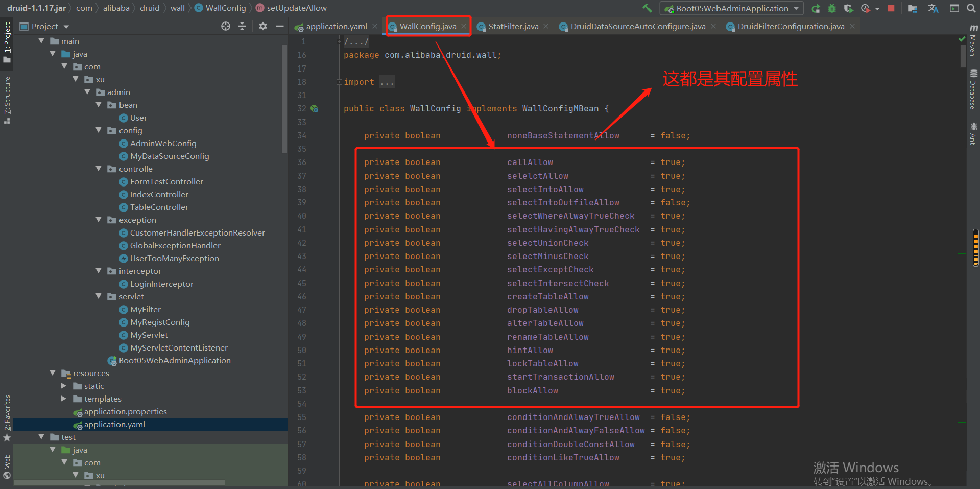980x489 pixels.
Task: Click the alibaba breadcrumb
Action: point(116,8)
